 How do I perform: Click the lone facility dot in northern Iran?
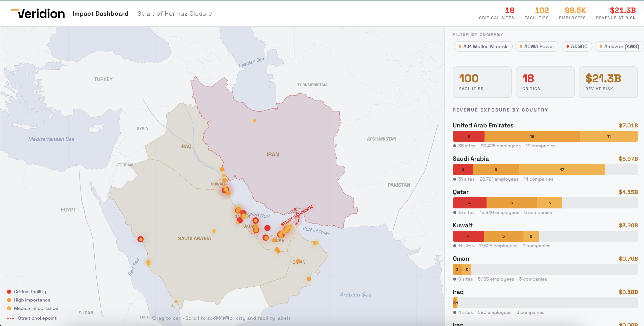[254, 121]
